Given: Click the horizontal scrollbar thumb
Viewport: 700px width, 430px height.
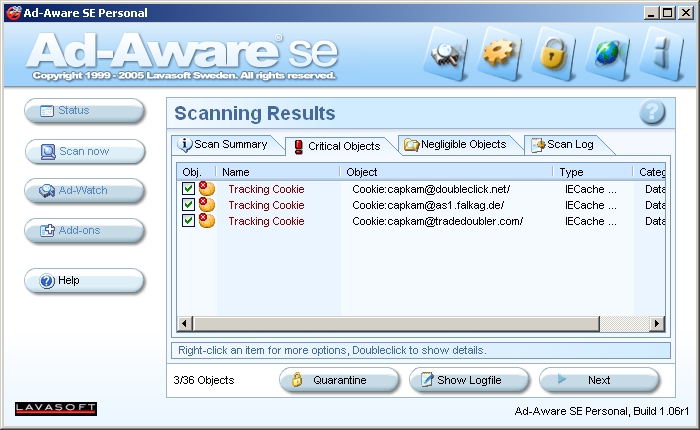Looking at the screenshot, I should [x=396, y=323].
